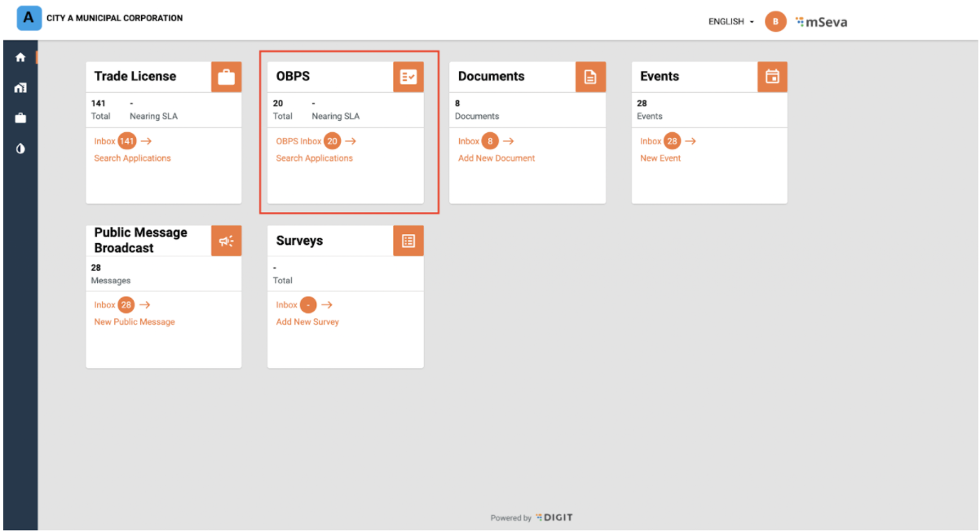This screenshot has width=980, height=532.
Task: Select New Event link
Action: coord(660,158)
